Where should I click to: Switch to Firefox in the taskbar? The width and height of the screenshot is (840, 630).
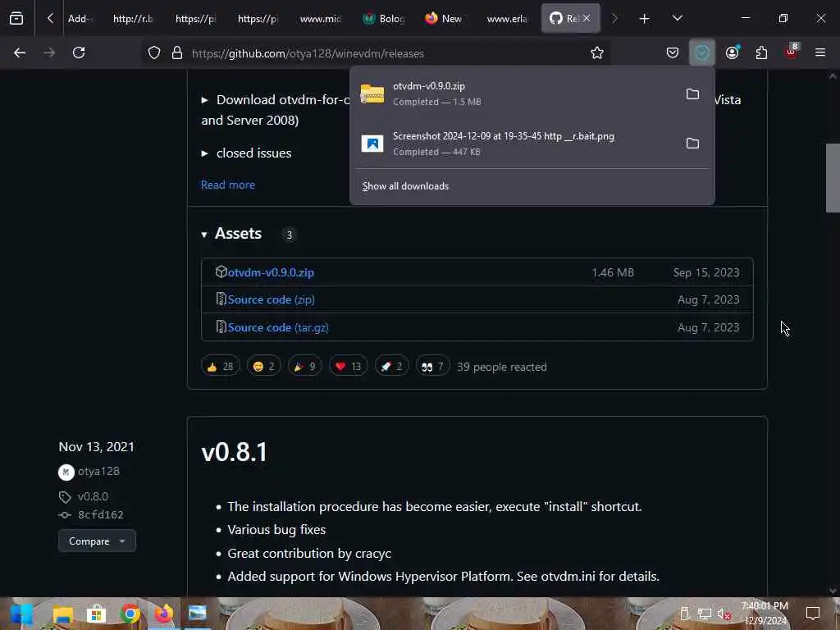coord(164,614)
